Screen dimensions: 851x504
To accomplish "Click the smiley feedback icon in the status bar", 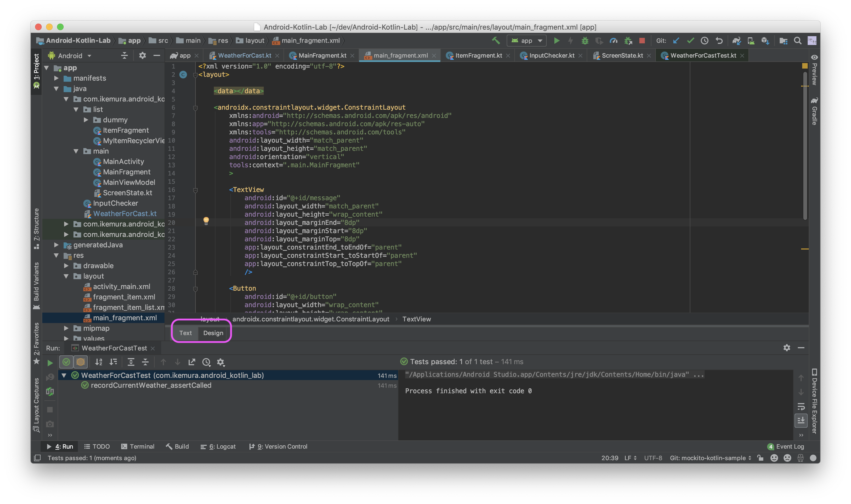I will [774, 458].
